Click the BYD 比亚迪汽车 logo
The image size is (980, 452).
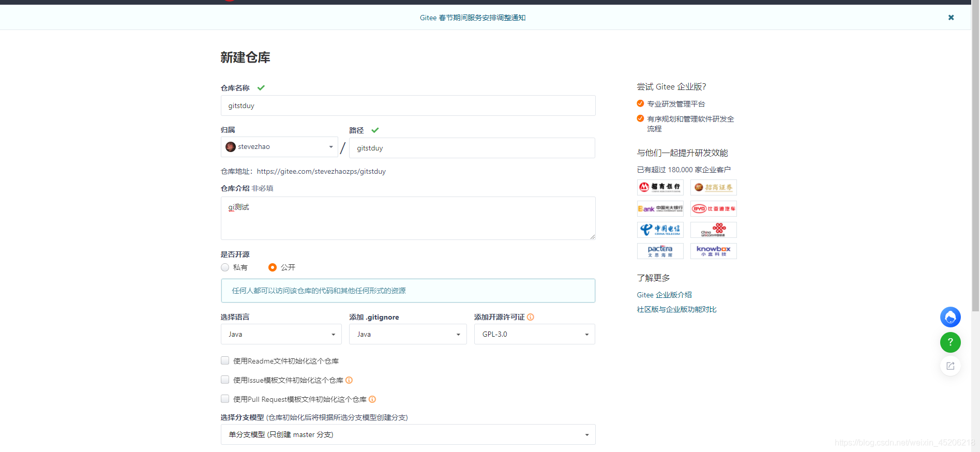714,208
